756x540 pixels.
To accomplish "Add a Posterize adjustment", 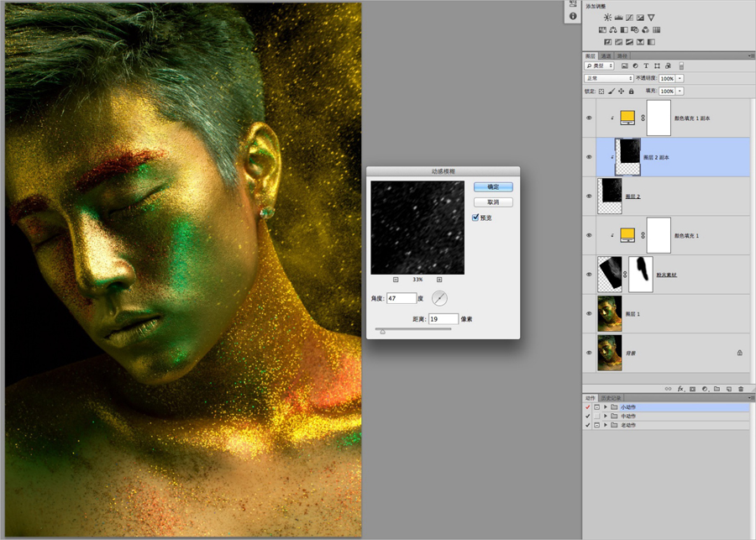I will (618, 42).
